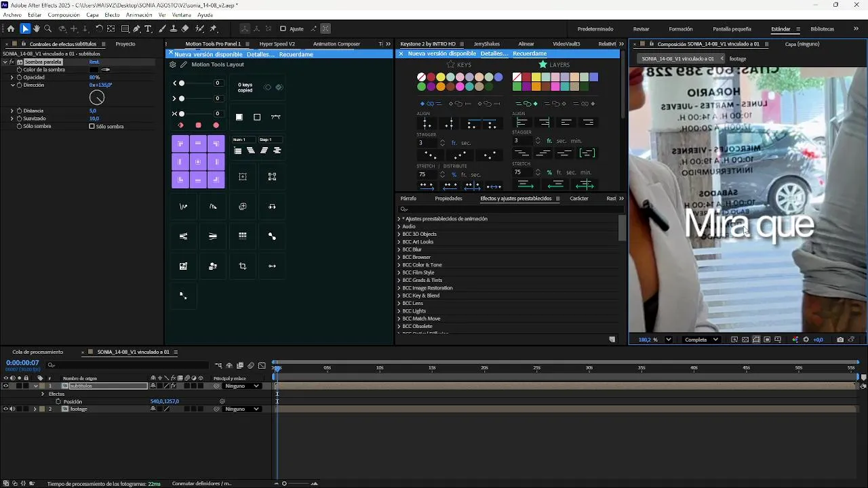Image resolution: width=868 pixels, height=488 pixels.
Task: Open zoom percentage dropdown in viewer
Action: [669, 340]
